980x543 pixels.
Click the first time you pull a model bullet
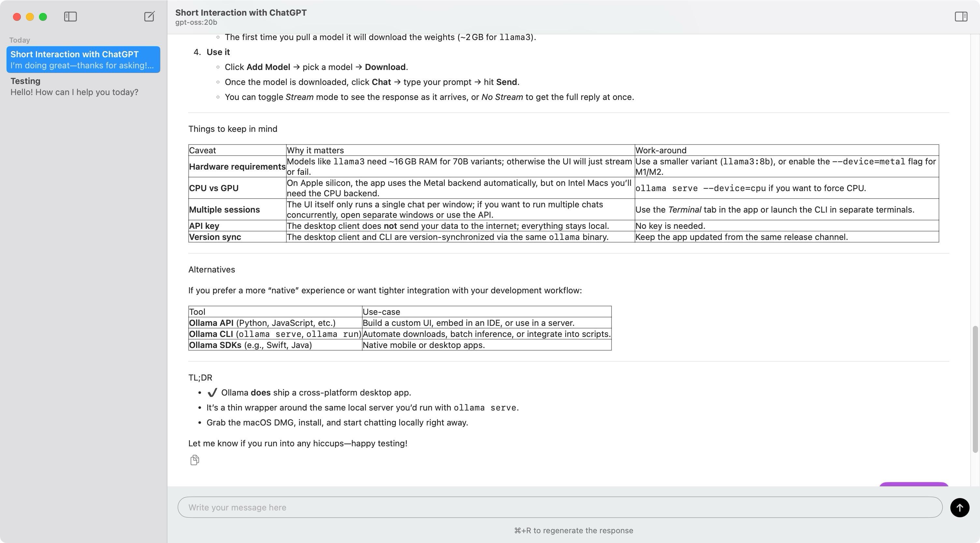380,37
